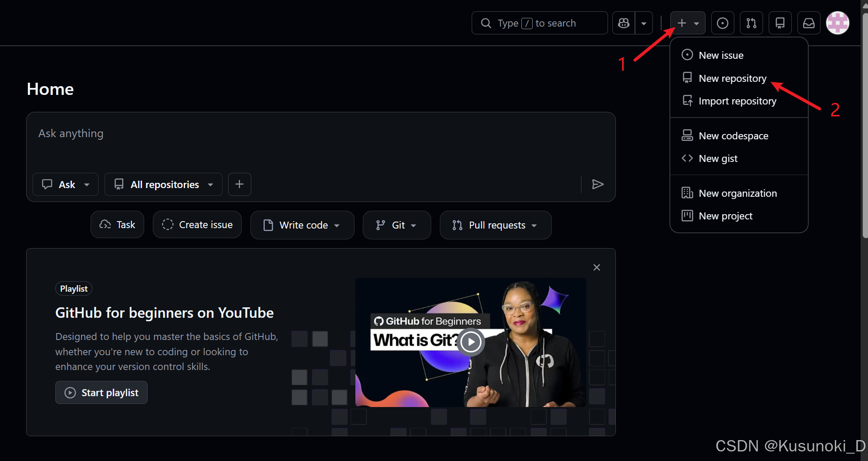Expand the Copilot dropdown arrow in header
Screen dimensions: 868x461
click(x=644, y=23)
